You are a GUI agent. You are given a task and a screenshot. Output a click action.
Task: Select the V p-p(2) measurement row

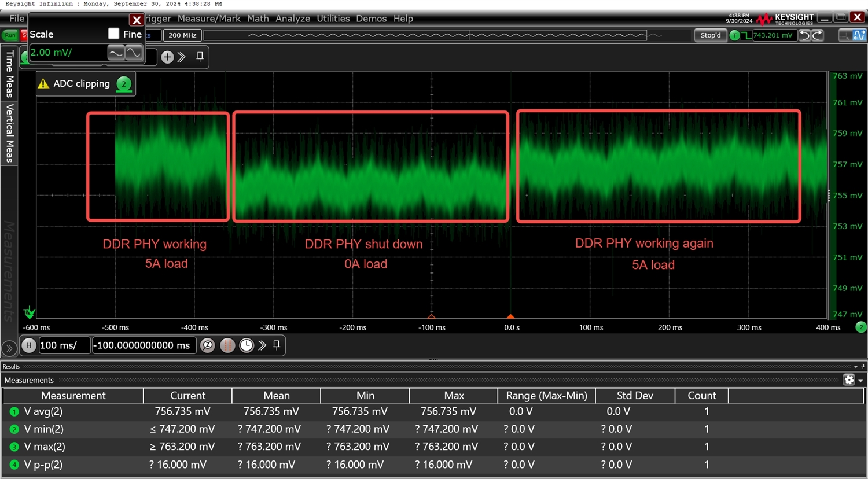433,465
